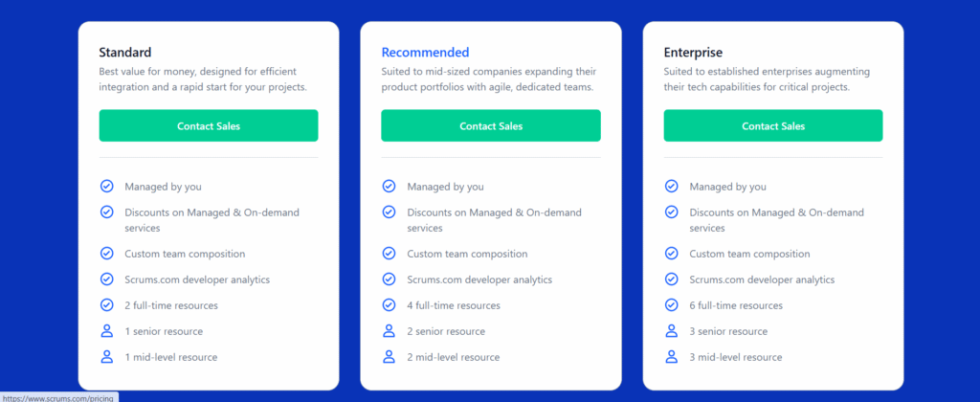This screenshot has width=980, height=402.
Task: Click person icon beside Standard's 1 senior resource
Action: 106,331
